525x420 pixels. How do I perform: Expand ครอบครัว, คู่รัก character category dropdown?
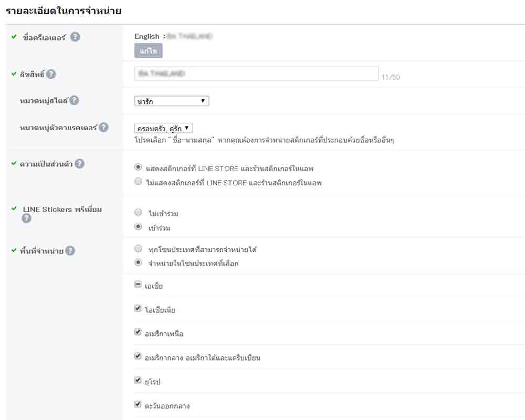tap(164, 128)
